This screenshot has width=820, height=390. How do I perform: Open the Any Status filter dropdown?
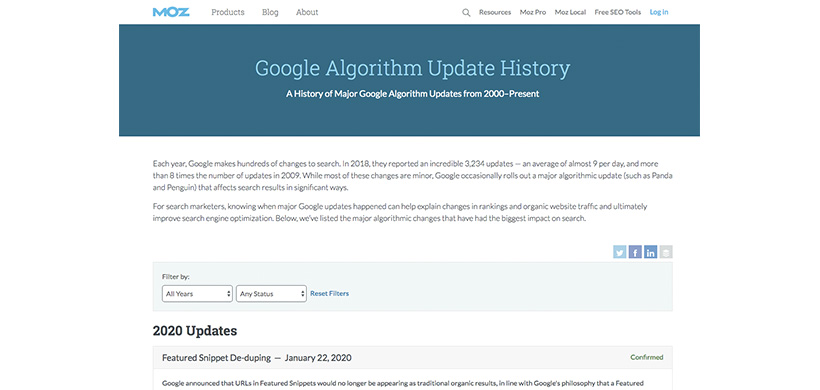[271, 294]
